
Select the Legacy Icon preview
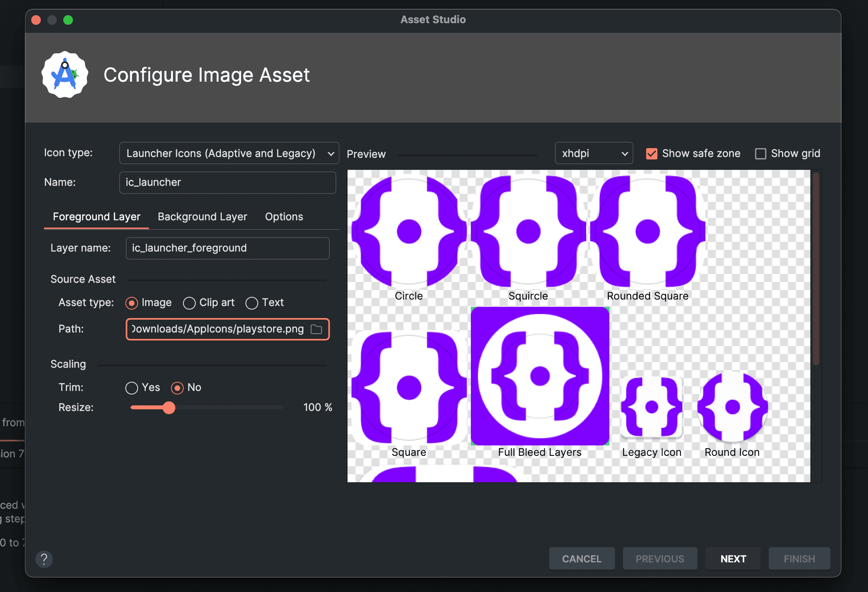tap(651, 406)
